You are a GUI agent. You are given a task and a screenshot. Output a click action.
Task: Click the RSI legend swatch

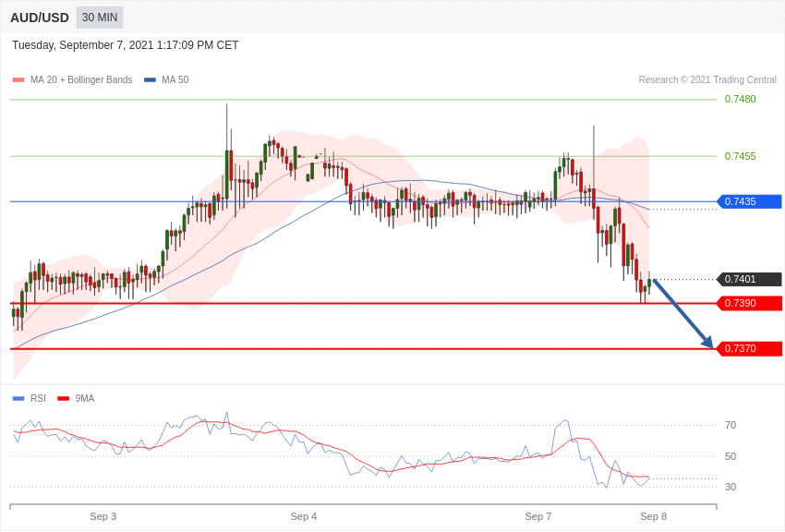click(x=18, y=398)
